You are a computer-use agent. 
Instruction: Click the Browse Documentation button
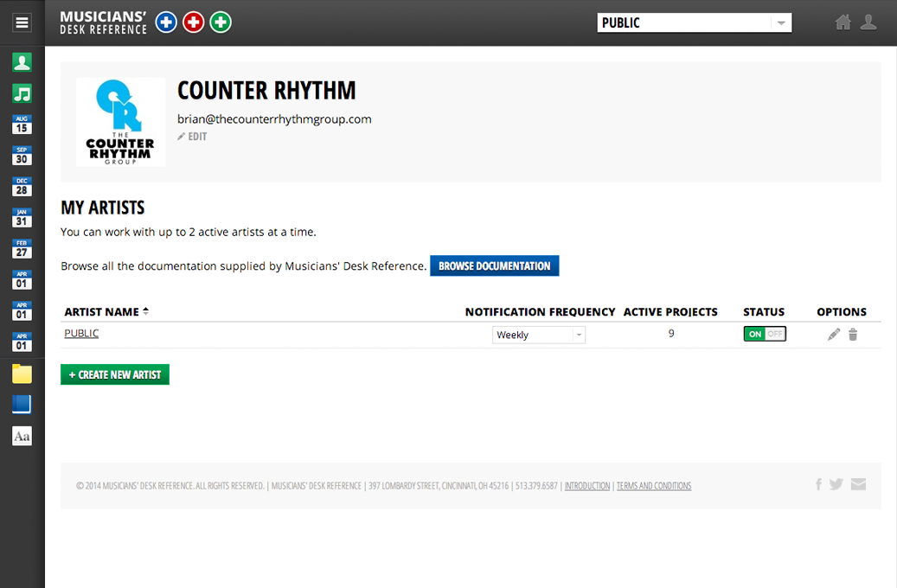coord(494,266)
